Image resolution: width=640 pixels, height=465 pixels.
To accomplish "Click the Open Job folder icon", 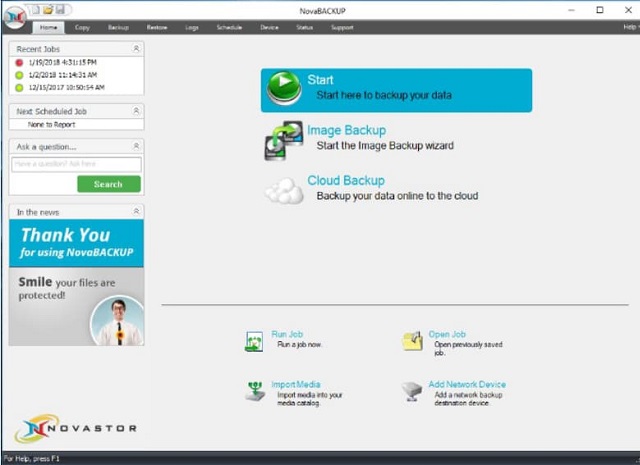I will [x=412, y=341].
